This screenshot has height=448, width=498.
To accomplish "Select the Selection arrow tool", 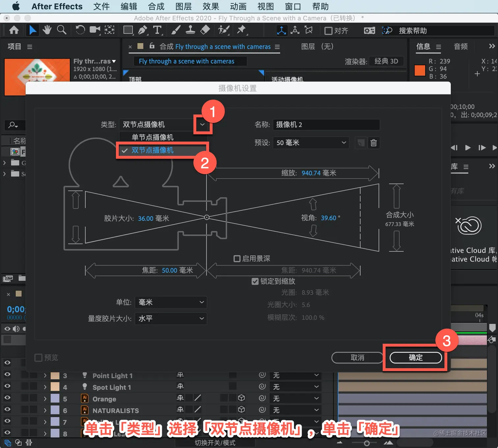I will [x=32, y=30].
